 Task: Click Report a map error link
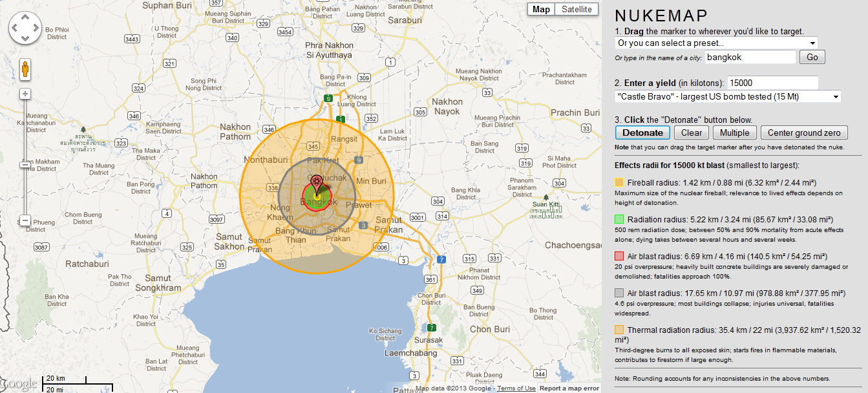coord(569,388)
